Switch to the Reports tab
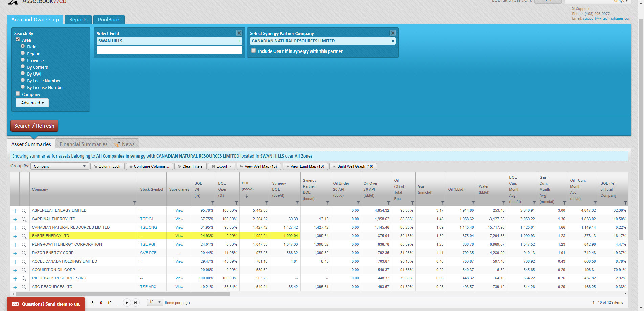The image size is (644, 311). coord(78,20)
